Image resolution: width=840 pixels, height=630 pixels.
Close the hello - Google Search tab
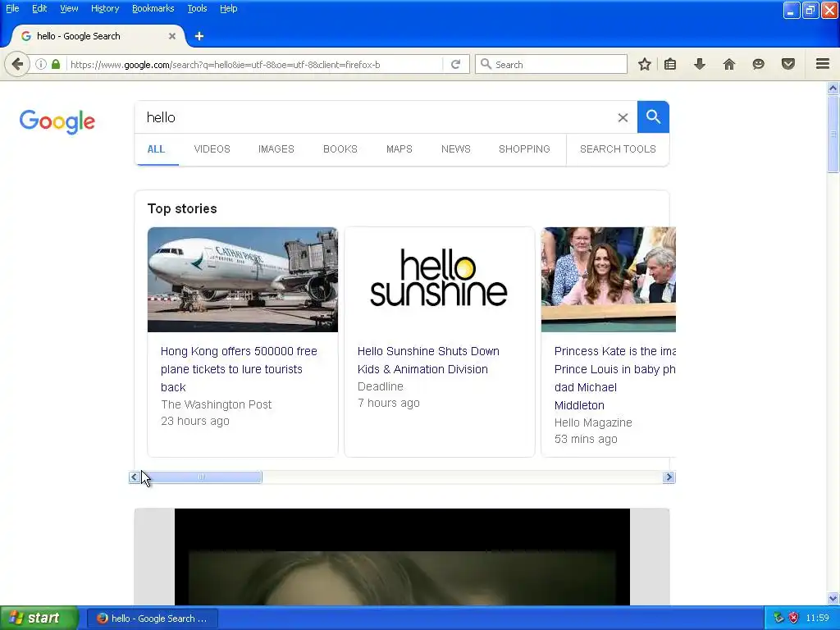coord(172,36)
